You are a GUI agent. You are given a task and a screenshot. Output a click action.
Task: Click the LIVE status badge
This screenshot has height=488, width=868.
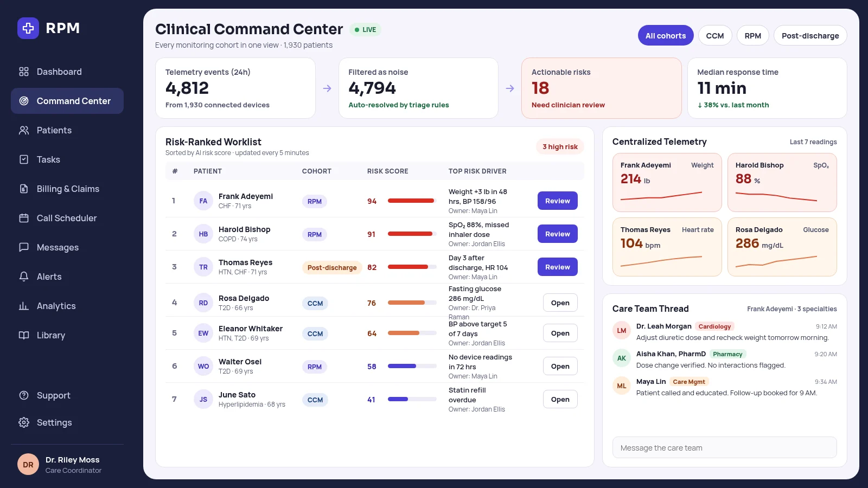coord(365,30)
